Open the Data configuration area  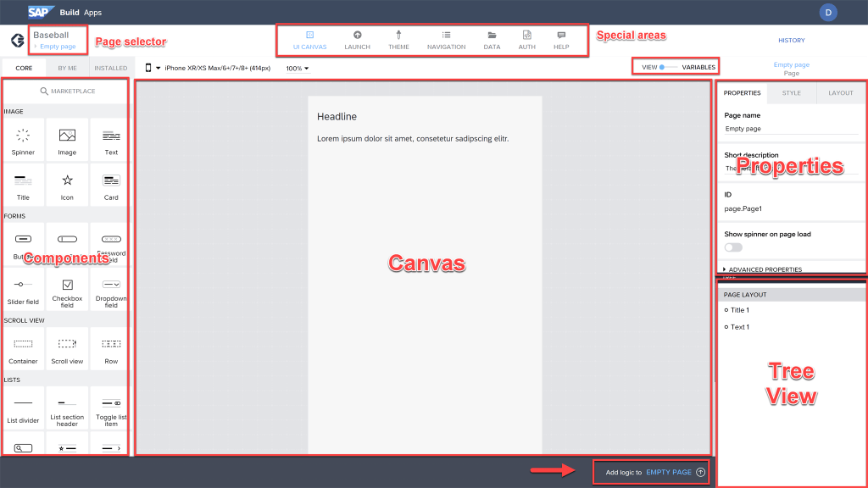point(492,40)
